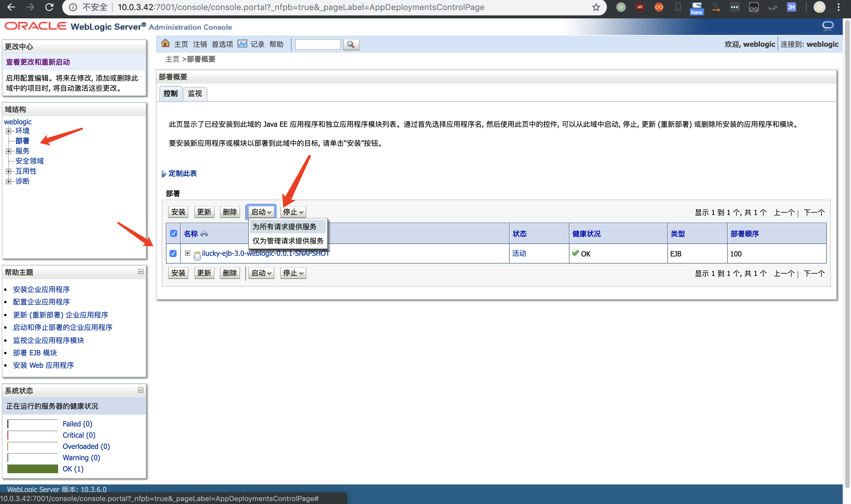Click the top 安装 button
This screenshot has width=851, height=504.
click(178, 212)
